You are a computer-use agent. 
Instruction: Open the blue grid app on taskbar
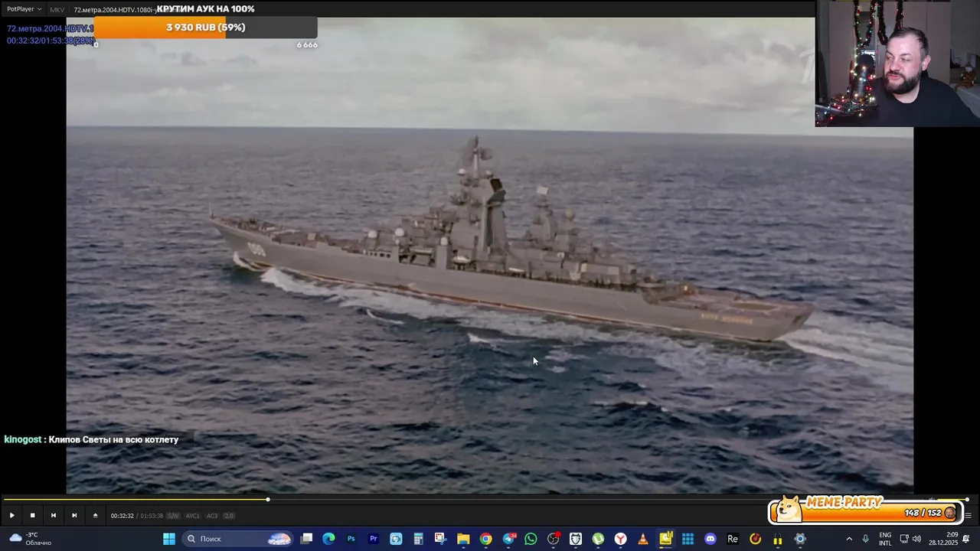[688, 539]
